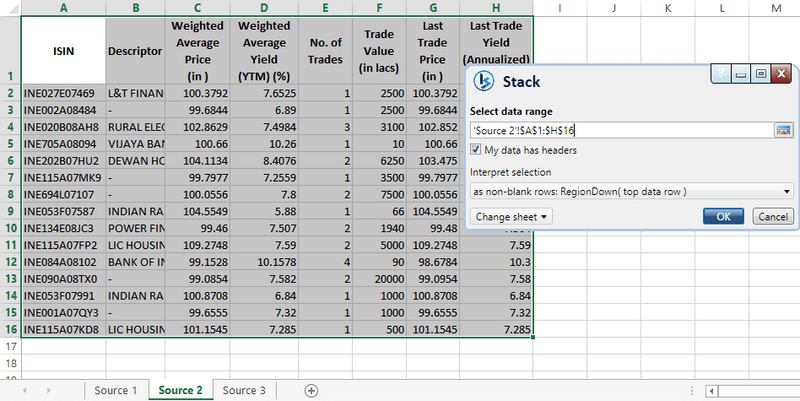Viewport: 800px width, 401px height.
Task: Click cell INE020B08AH8
Action: [64, 127]
